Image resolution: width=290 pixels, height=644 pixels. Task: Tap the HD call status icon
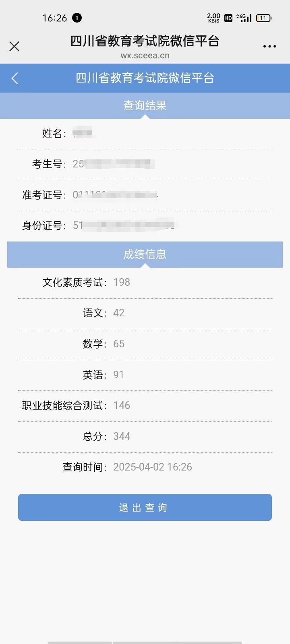pyautogui.click(x=228, y=18)
